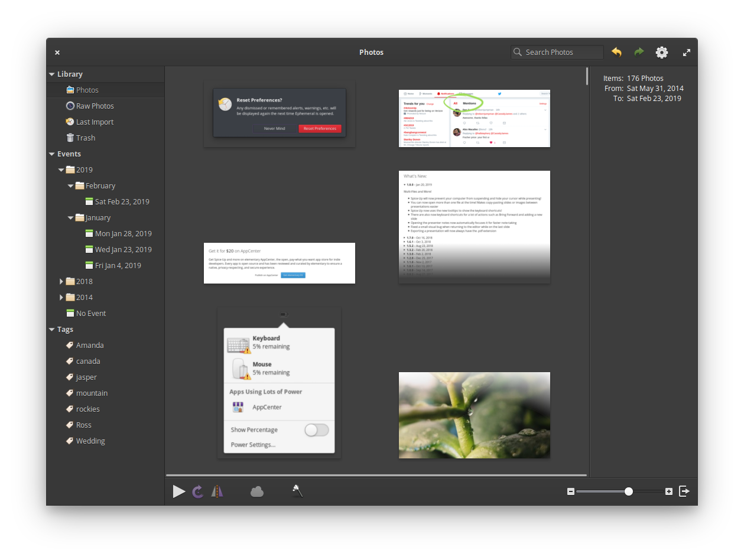Auto-enhance using the magic wand icon
This screenshot has width=744, height=560.
295,491
